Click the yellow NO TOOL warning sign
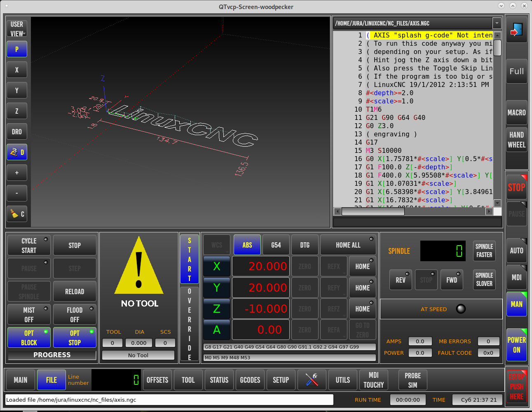The height and width of the screenshot is (412, 532). pyautogui.click(x=139, y=266)
